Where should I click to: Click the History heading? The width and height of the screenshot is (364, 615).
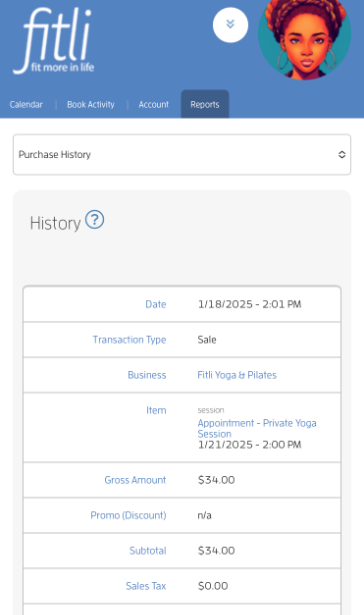55,224
